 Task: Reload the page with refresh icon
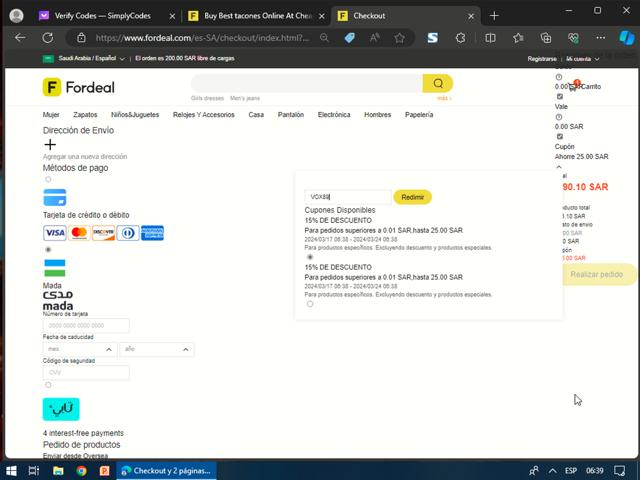[48, 38]
